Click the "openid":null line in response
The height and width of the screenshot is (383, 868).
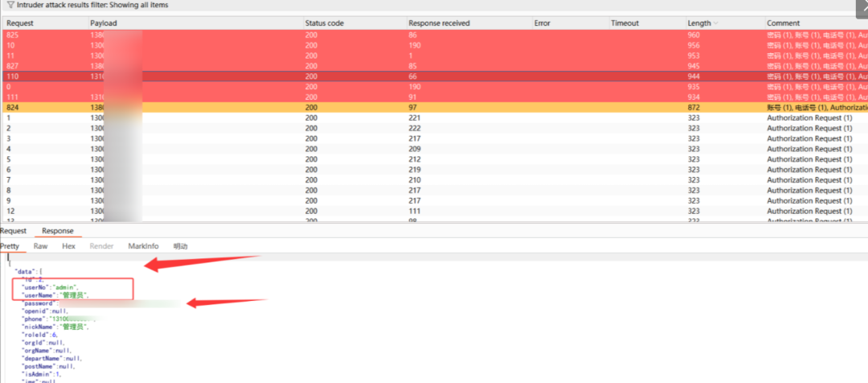(44, 311)
